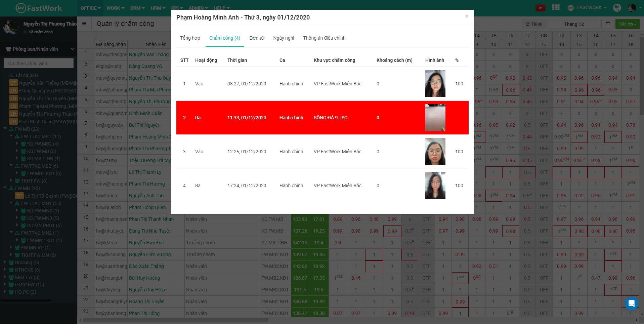This screenshot has height=324, width=644.
Task: Click the Tìm theo nhân viên search field
Action: [x=39, y=63]
